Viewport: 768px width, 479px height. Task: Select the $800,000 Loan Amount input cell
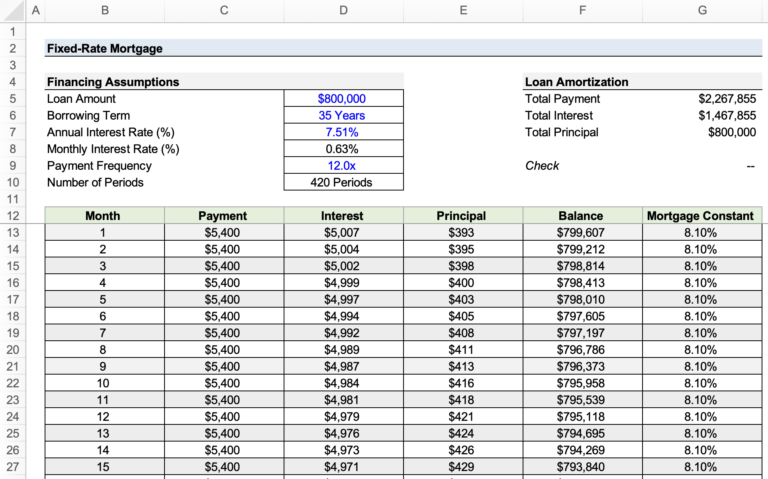point(343,98)
